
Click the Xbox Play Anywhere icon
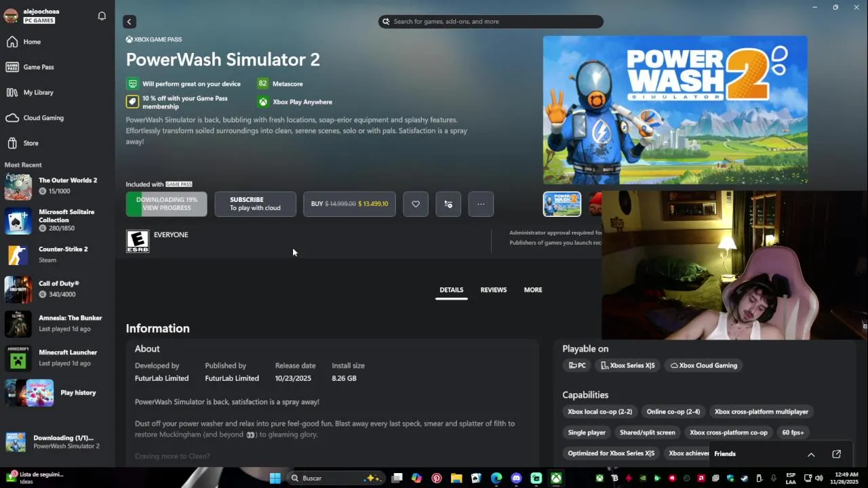[262, 102]
